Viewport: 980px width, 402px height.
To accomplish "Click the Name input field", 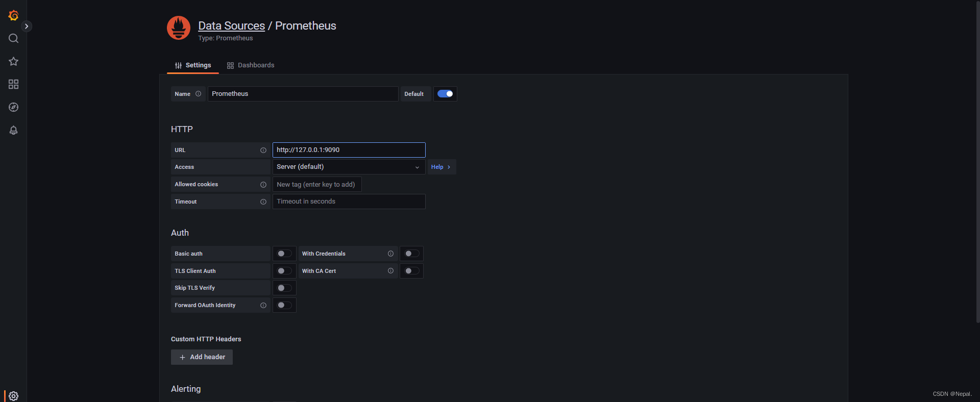I will point(303,94).
